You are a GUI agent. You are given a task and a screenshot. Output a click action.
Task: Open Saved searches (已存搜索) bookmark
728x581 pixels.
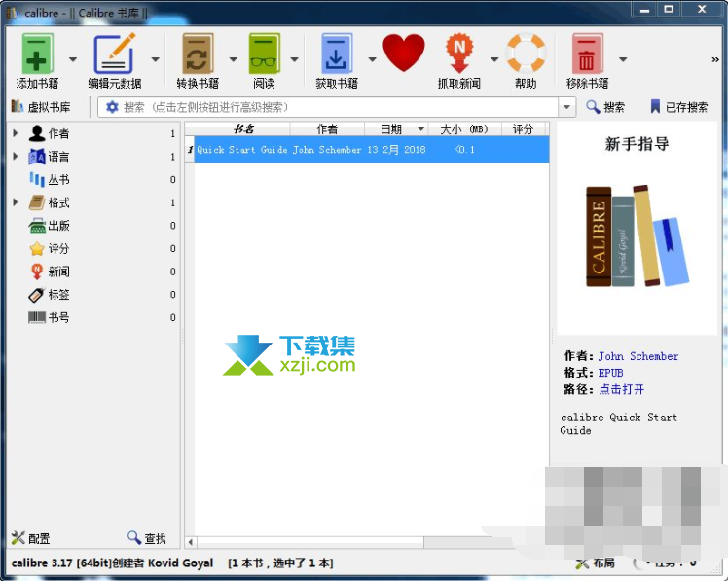(678, 107)
